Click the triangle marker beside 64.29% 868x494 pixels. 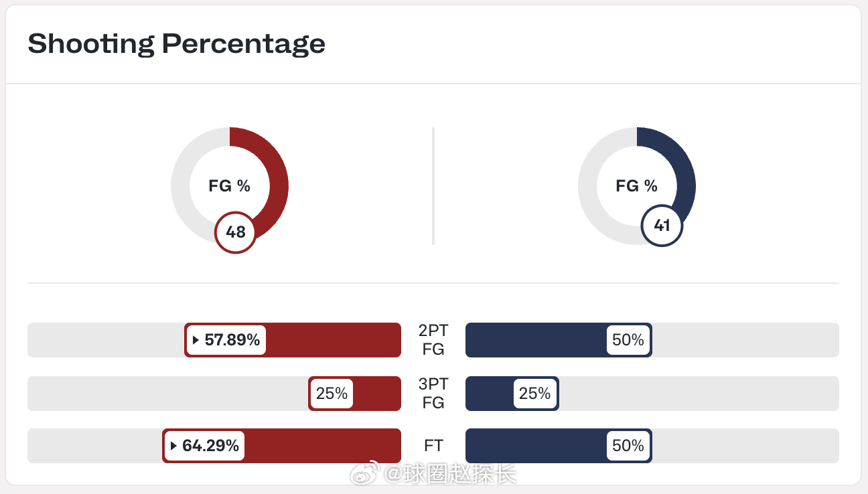click(174, 446)
